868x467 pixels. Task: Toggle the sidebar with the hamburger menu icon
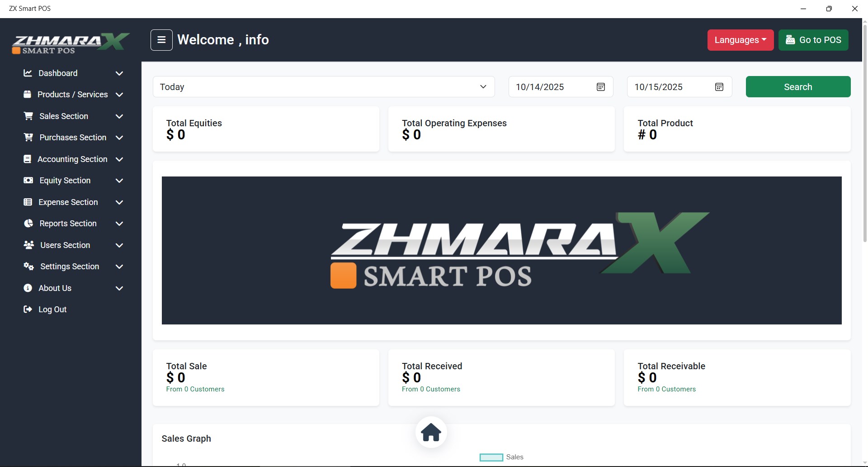pos(161,40)
